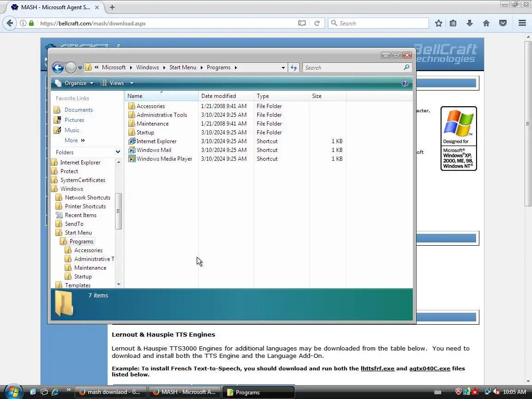Select Templates folder in tree
This screenshot has width=532, height=399.
pos(78,285)
